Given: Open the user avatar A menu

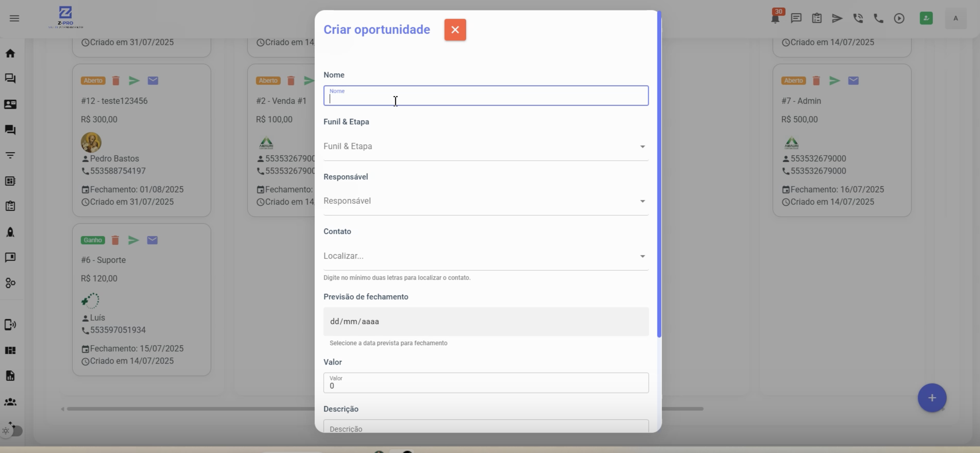Looking at the screenshot, I should [x=955, y=18].
